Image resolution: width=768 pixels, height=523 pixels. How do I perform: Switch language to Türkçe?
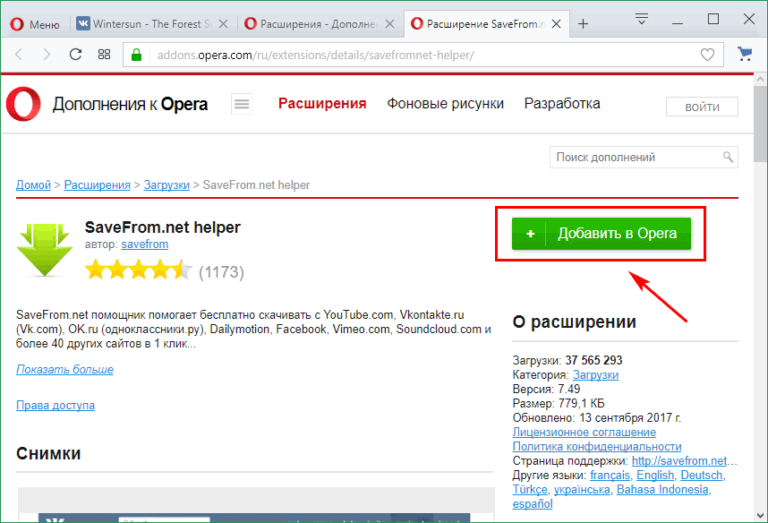click(530, 489)
